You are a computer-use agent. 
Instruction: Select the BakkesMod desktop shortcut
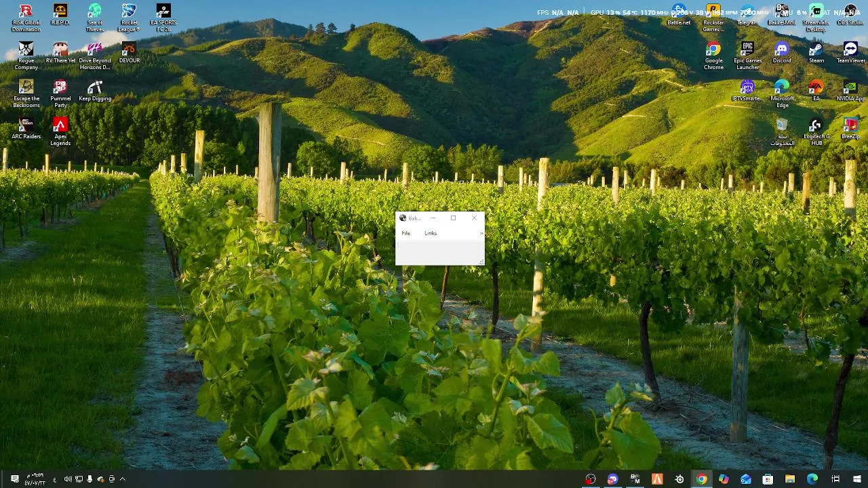click(x=782, y=15)
